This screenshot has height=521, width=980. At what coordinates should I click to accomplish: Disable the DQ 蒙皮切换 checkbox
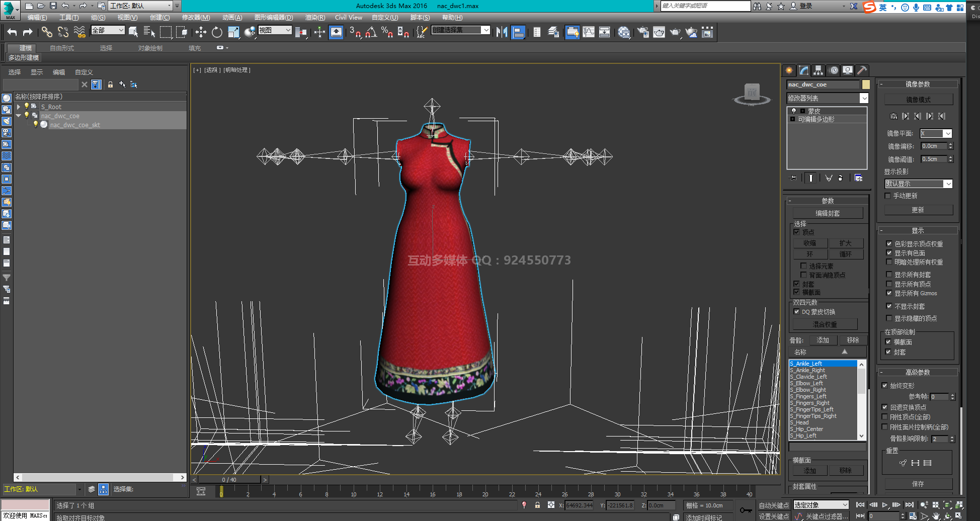797,312
